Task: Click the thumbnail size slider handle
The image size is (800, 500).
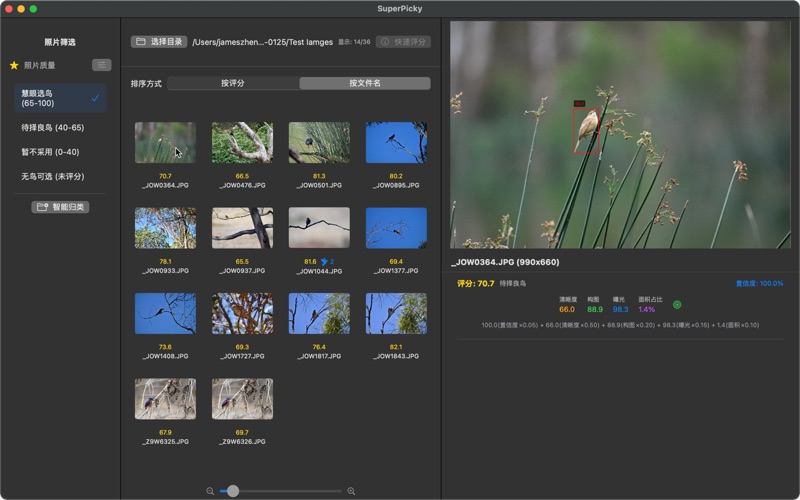Action: tap(233, 491)
